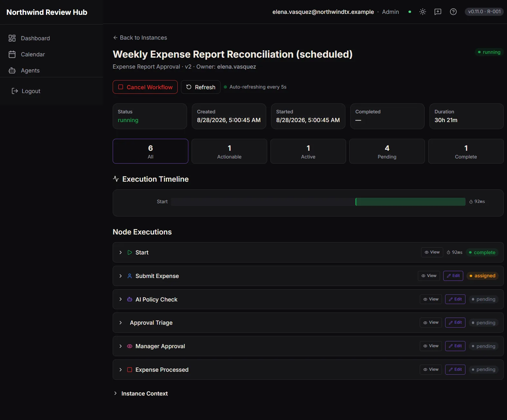Click the green online status dot in header

(409, 12)
